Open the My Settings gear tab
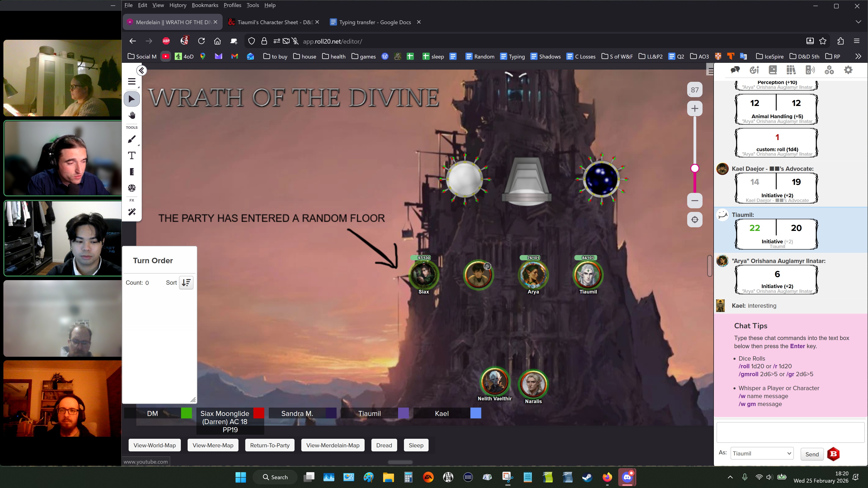Image resolution: width=868 pixels, height=488 pixels. click(x=848, y=70)
